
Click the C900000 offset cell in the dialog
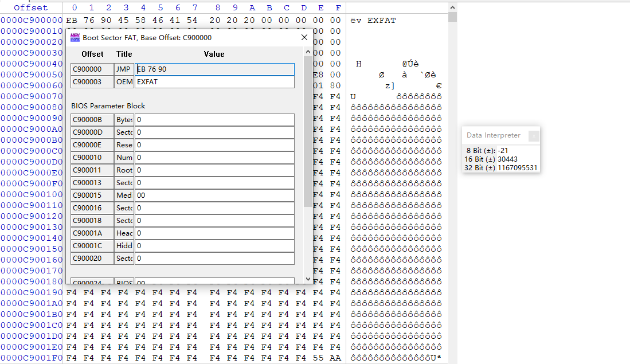(92, 69)
